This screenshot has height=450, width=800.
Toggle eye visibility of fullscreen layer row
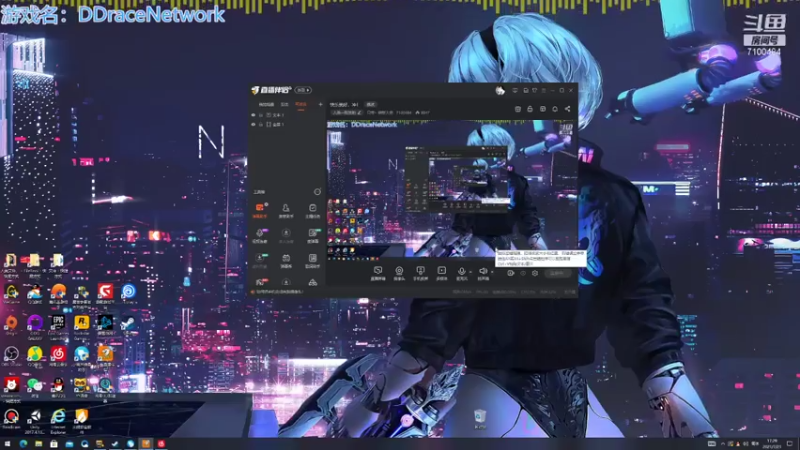[x=254, y=124]
